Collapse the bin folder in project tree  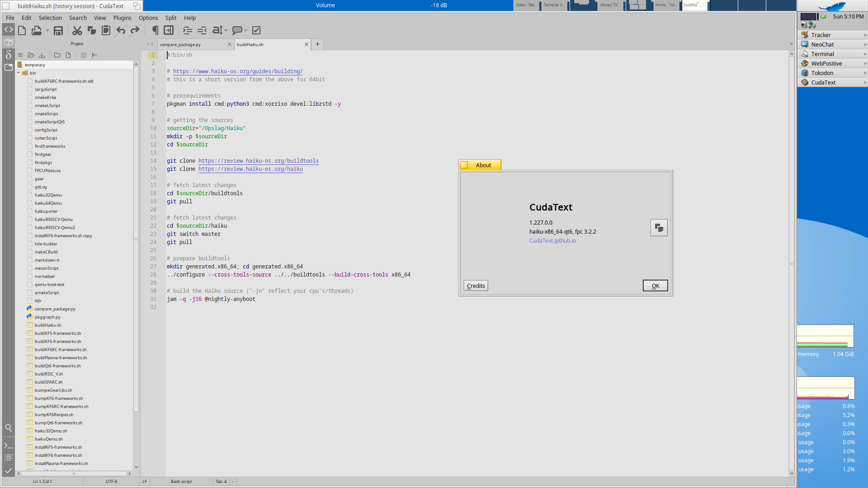19,73
